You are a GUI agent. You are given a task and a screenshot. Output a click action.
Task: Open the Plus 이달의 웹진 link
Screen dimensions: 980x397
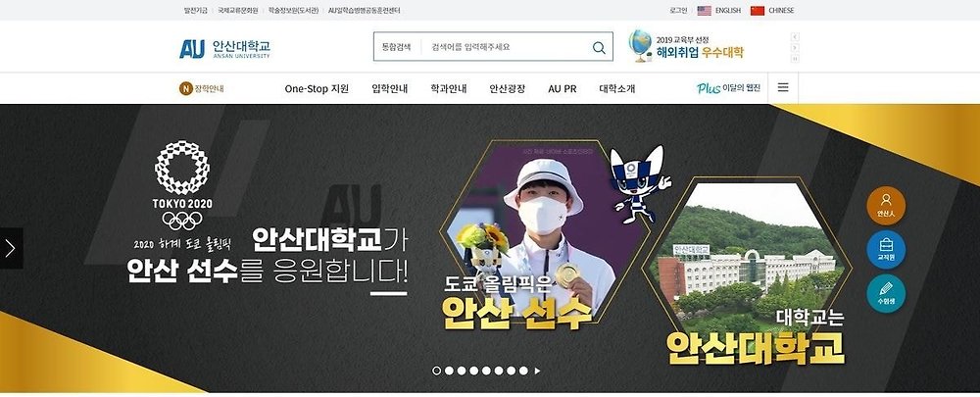point(729,88)
